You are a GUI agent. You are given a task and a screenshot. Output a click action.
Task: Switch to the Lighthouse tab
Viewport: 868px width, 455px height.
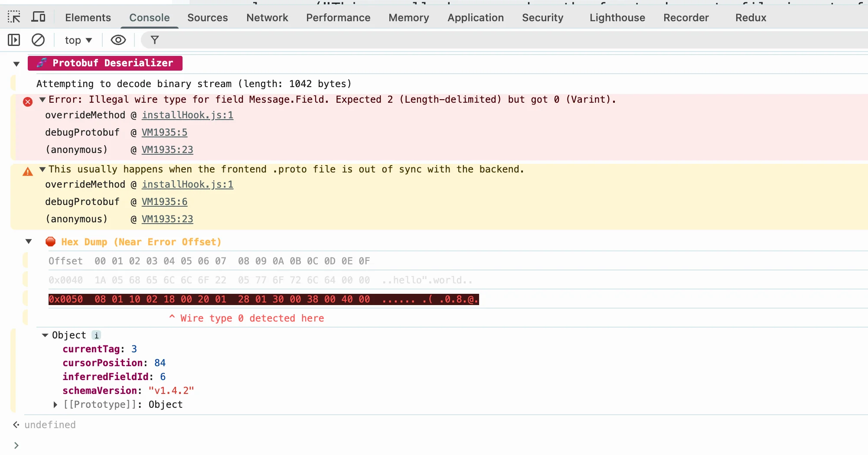tap(617, 18)
